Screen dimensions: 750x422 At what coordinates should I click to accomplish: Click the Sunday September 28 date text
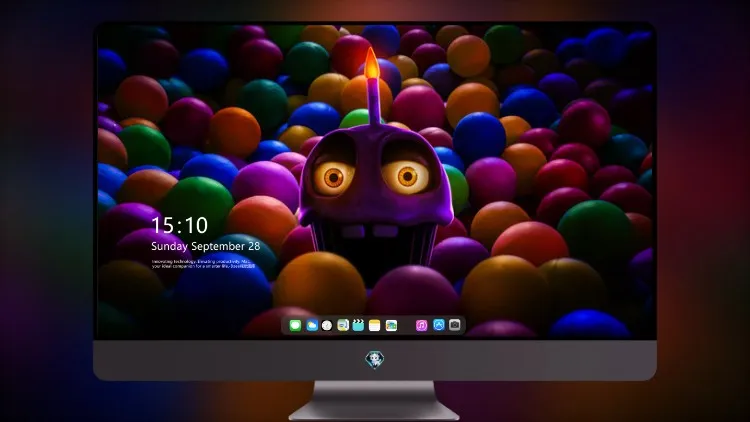click(x=206, y=246)
